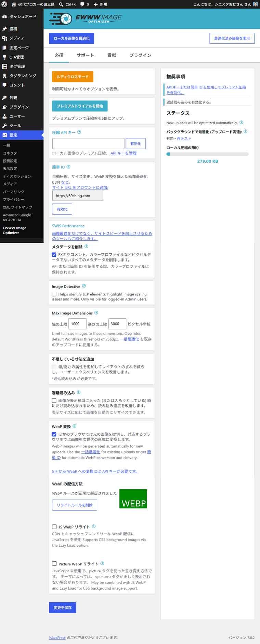
Task: Click the Ctrl+K search icon
Action: point(61,4)
